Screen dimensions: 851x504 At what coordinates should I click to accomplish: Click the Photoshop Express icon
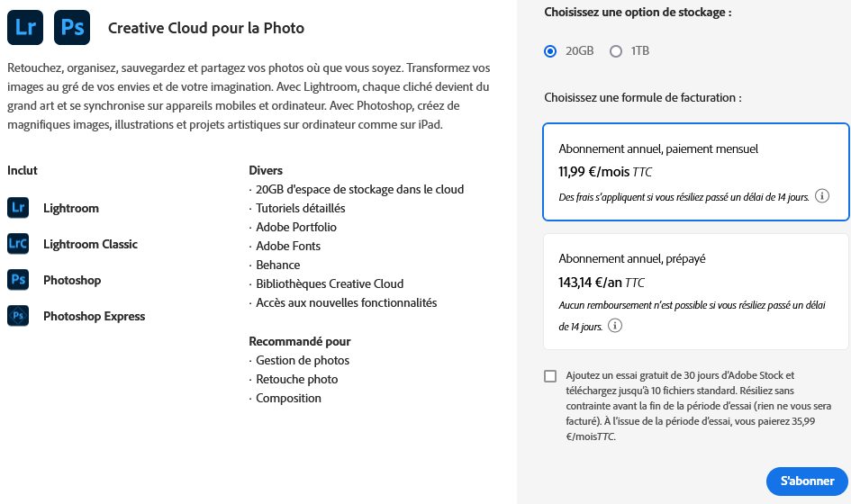coord(18,316)
